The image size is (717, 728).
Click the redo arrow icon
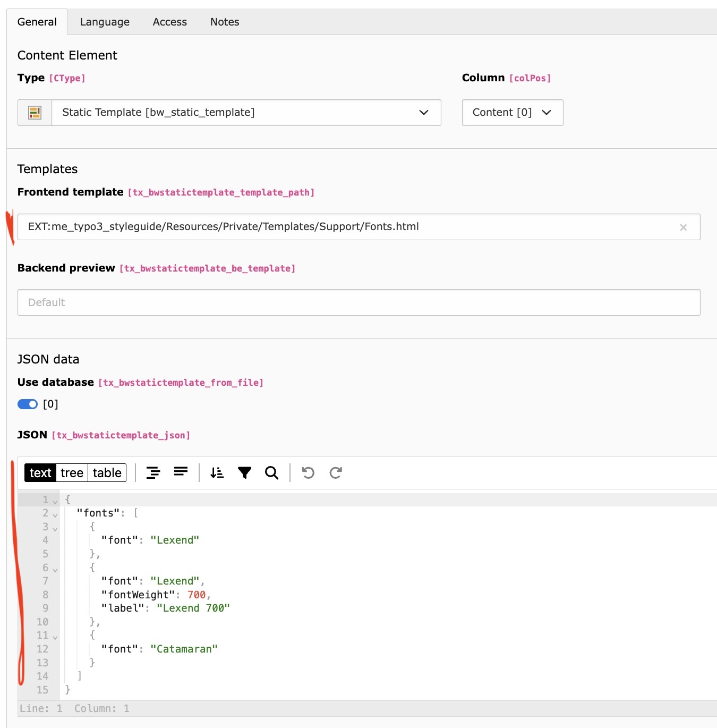click(336, 472)
